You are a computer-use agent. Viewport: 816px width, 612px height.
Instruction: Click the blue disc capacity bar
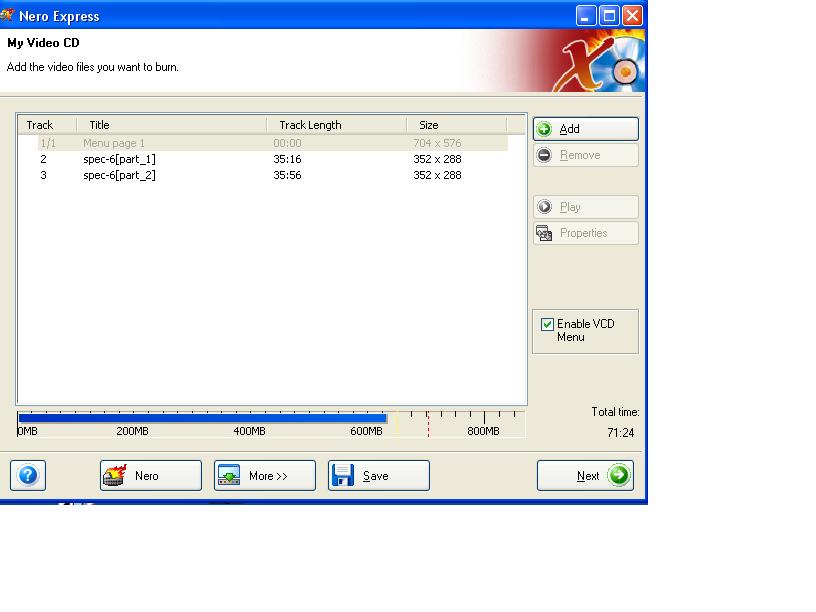(202, 418)
